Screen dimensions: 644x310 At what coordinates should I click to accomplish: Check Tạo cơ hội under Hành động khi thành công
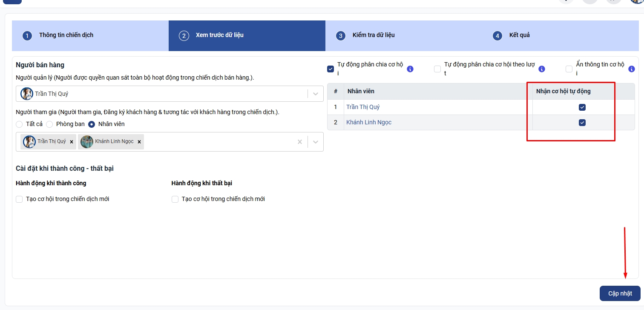(19, 199)
